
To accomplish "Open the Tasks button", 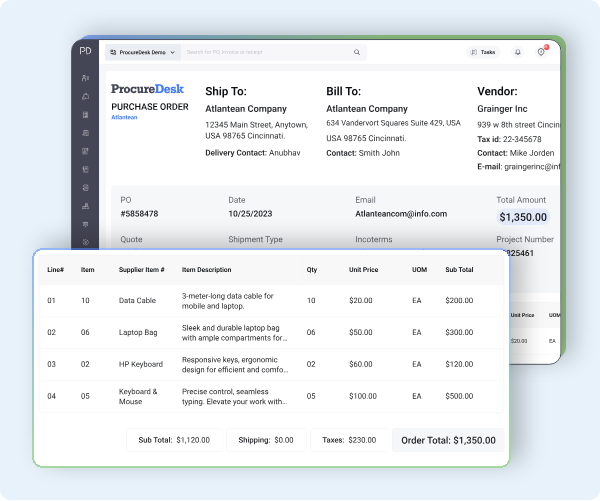I will click(x=483, y=52).
